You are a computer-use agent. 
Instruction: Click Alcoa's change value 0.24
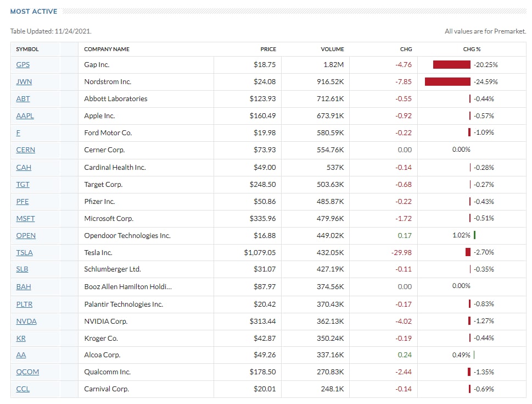click(x=405, y=355)
